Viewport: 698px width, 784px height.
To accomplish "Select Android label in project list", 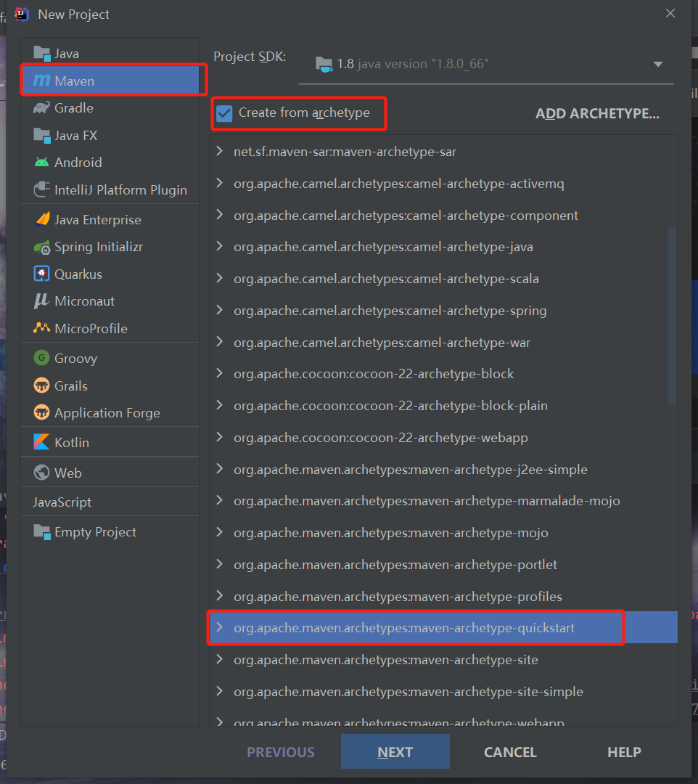I will (x=78, y=163).
